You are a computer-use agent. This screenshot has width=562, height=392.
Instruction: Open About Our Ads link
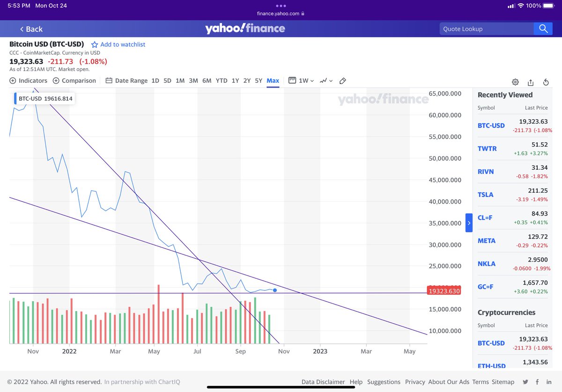[x=449, y=382]
